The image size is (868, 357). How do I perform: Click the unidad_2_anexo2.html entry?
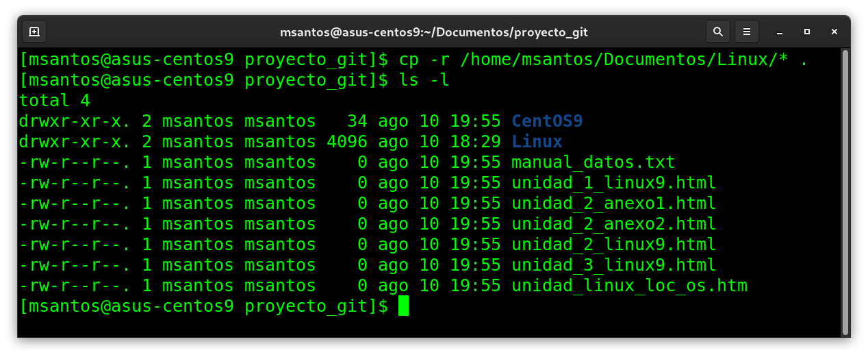(x=613, y=224)
